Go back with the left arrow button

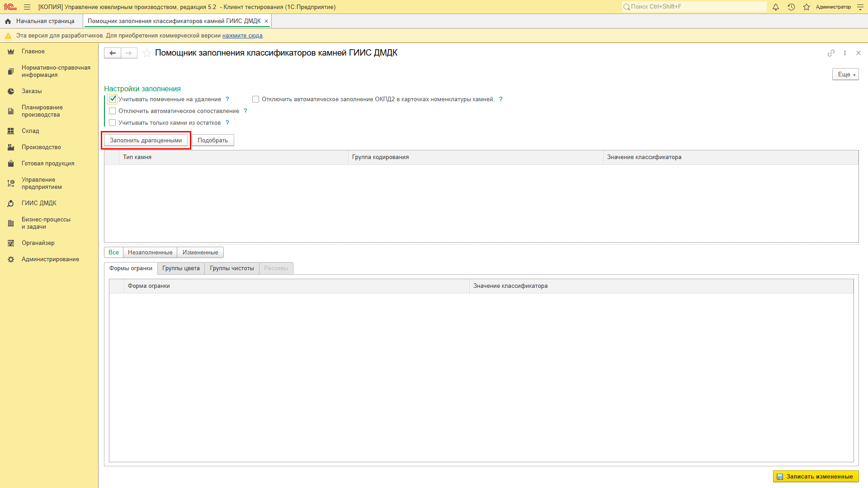(x=113, y=53)
